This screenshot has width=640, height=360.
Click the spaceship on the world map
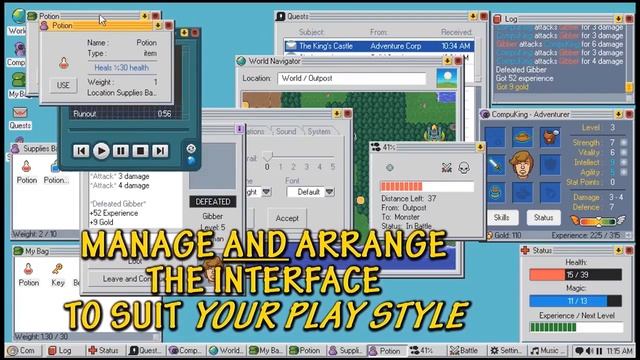point(435,133)
